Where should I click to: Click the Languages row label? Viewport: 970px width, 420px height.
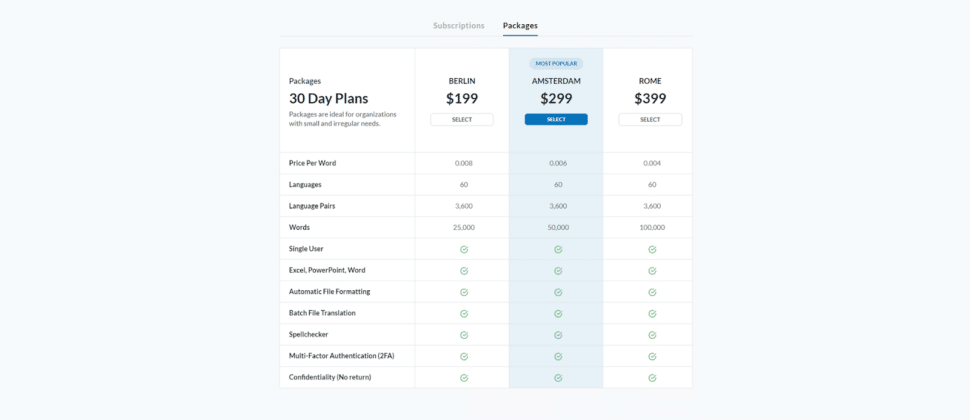tap(305, 185)
